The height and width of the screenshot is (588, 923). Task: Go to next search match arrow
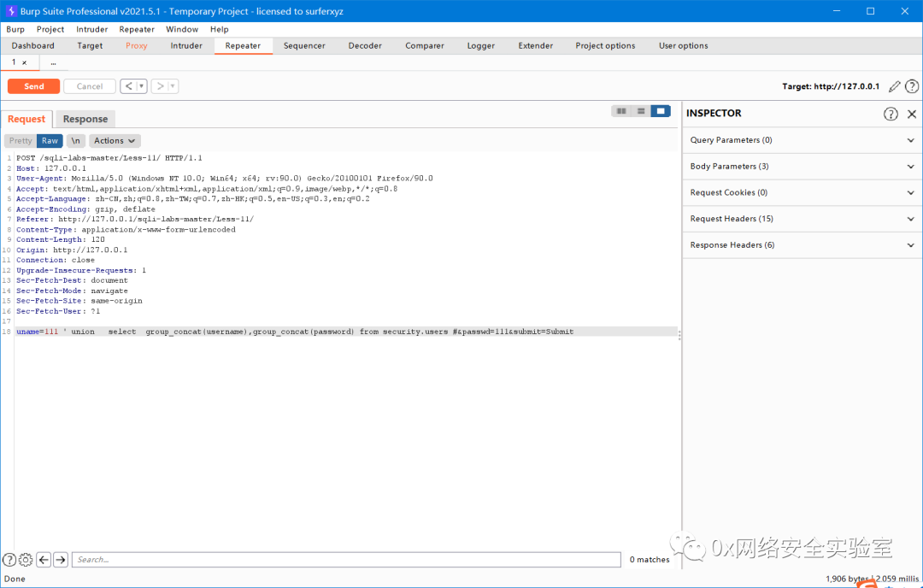pyautogui.click(x=60, y=559)
